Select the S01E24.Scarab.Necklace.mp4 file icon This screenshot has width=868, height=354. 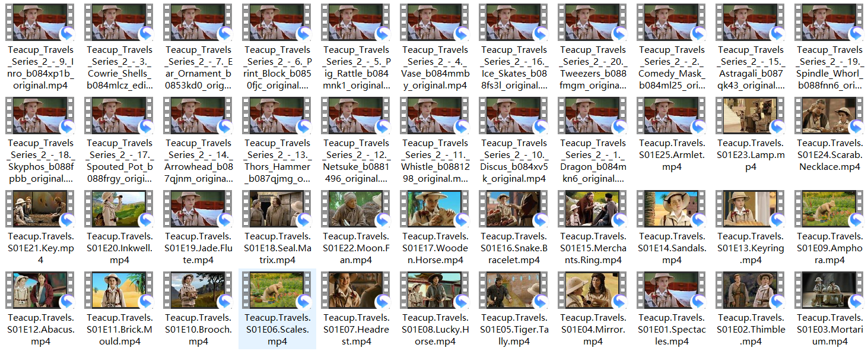829,115
